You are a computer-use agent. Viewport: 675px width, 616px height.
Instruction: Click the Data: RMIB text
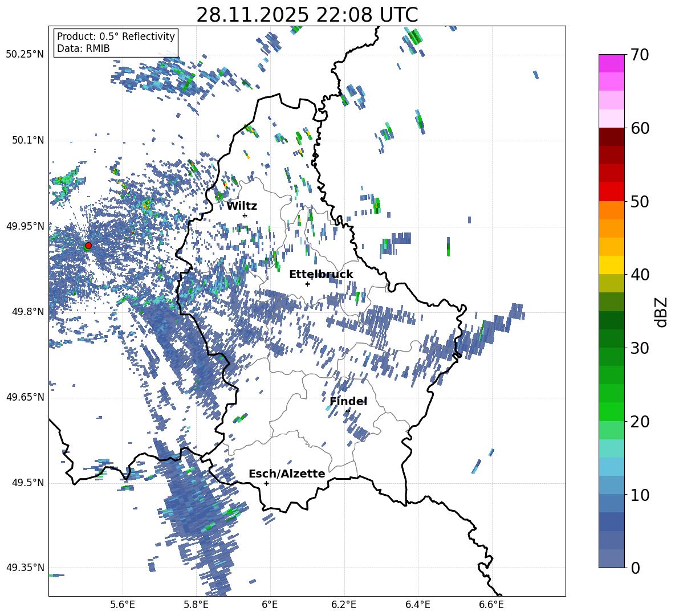click(x=83, y=48)
